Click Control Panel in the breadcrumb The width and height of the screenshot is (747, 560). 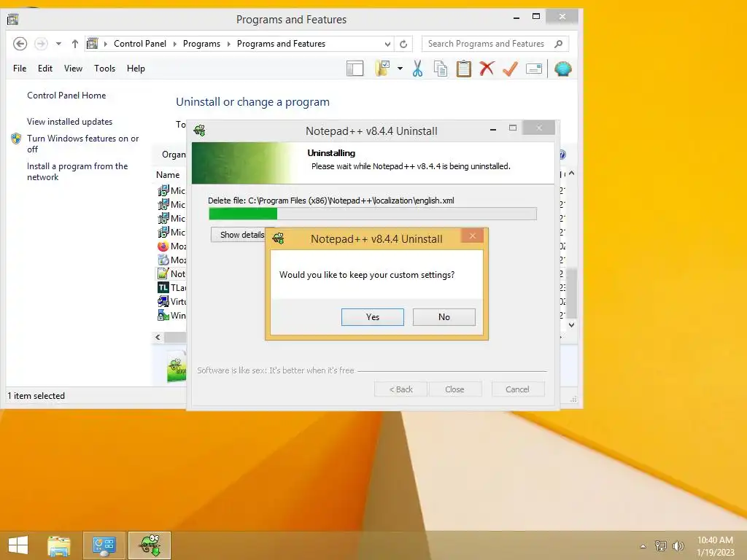point(140,44)
